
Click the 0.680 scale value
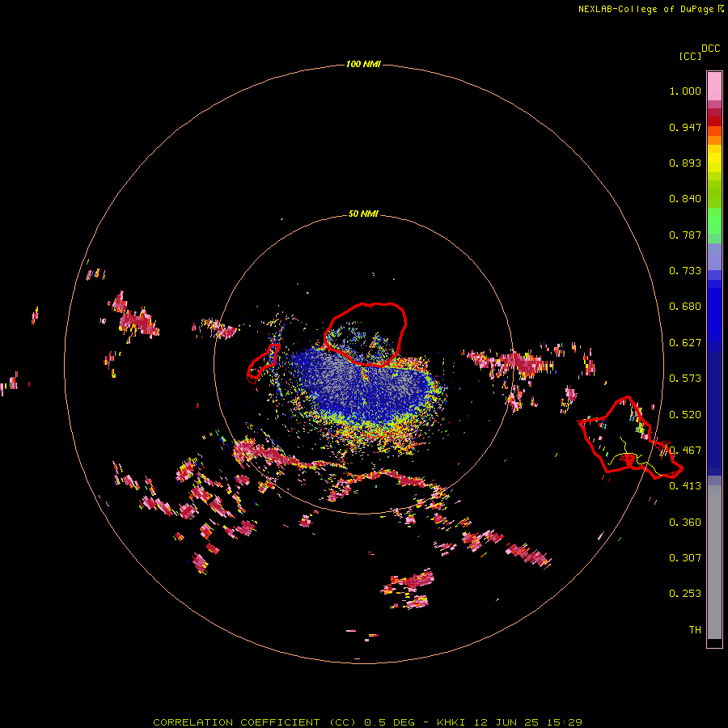tap(685, 307)
